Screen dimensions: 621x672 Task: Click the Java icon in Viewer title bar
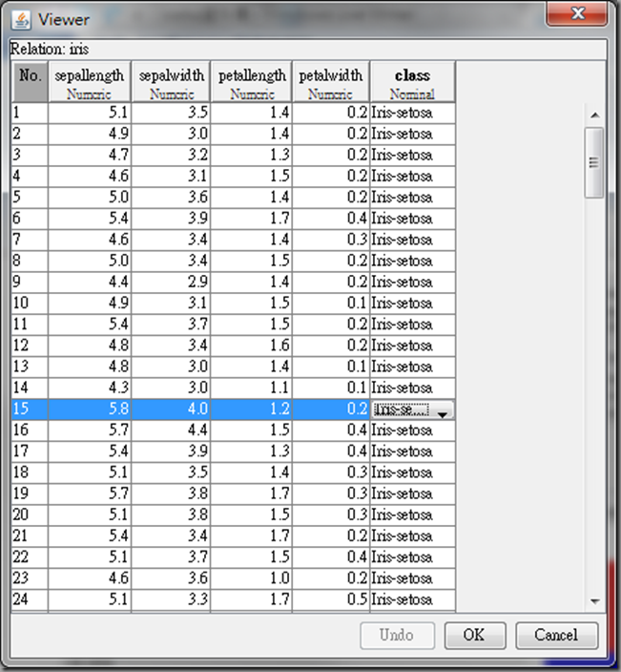point(21,20)
